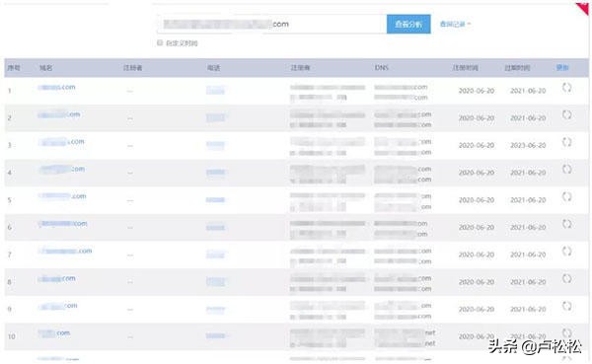The height and width of the screenshot is (364, 592).
Task: Refresh the record in row 3
Action: (566, 142)
